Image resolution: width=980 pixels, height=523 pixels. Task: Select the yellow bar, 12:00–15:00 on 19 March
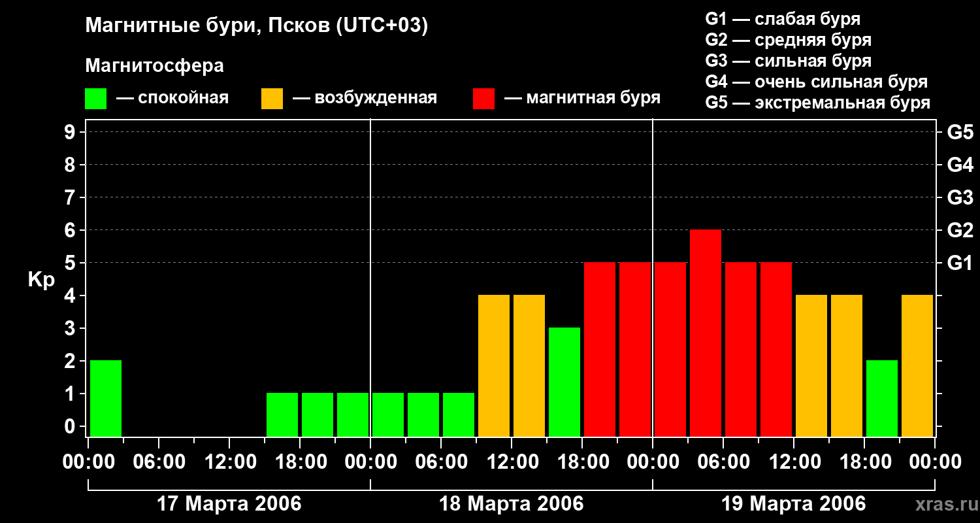click(x=811, y=365)
